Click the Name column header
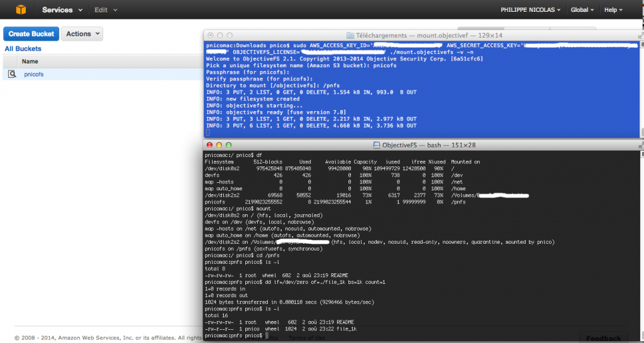 pyautogui.click(x=30, y=62)
